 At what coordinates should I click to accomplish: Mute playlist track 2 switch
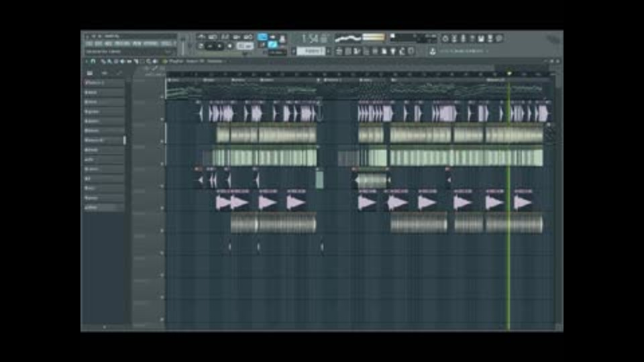click(162, 119)
